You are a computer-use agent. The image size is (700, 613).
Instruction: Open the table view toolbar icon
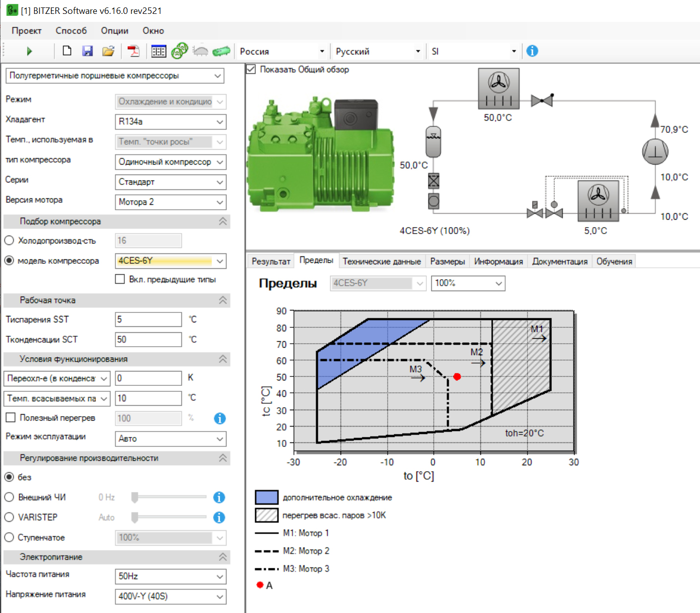pyautogui.click(x=159, y=51)
